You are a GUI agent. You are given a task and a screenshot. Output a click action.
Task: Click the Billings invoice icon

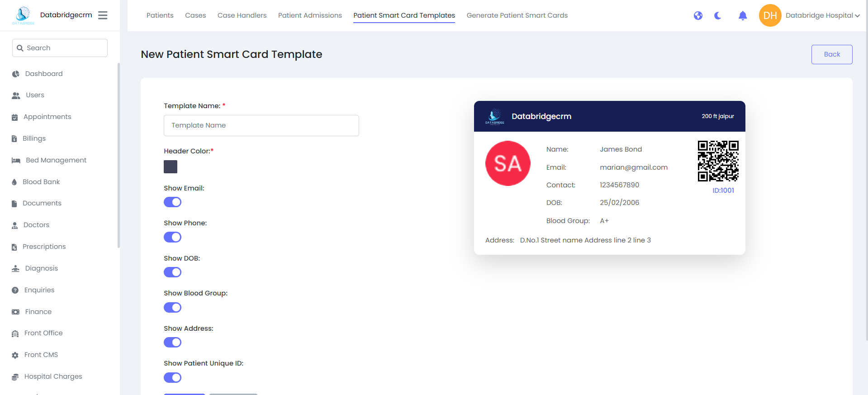click(14, 139)
